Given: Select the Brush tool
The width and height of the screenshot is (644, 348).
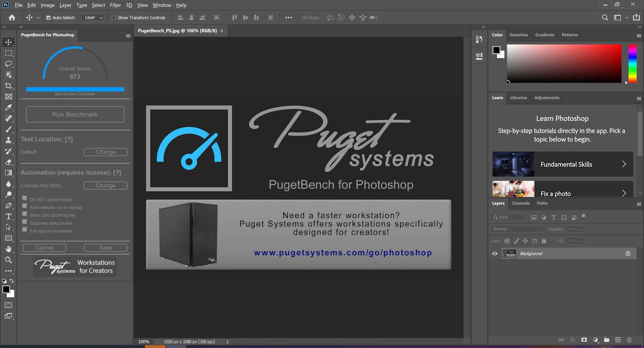Looking at the screenshot, I should (8, 129).
